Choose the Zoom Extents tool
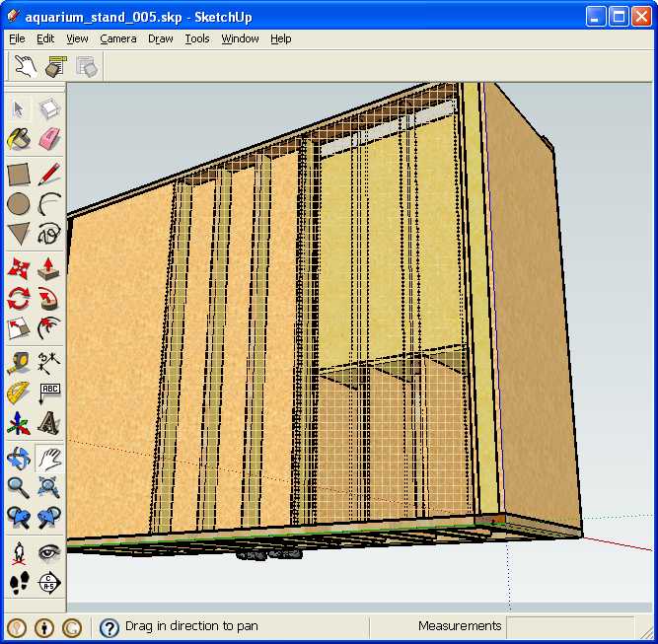The height and width of the screenshot is (644, 658). coord(49,487)
